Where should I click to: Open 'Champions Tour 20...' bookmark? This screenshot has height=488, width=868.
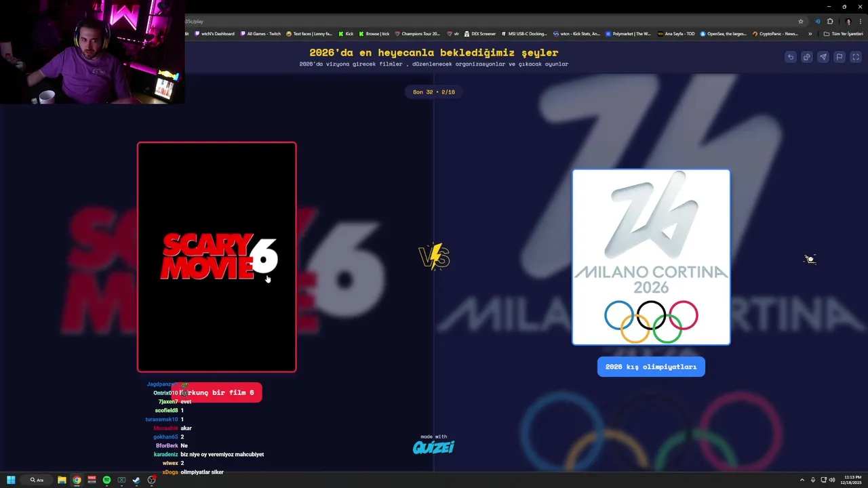click(418, 33)
